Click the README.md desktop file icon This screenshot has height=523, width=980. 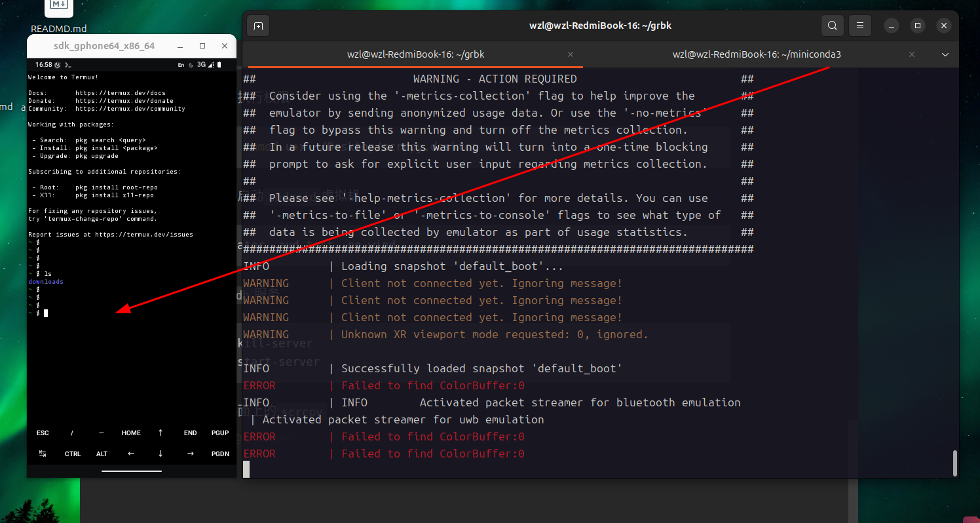(x=59, y=17)
